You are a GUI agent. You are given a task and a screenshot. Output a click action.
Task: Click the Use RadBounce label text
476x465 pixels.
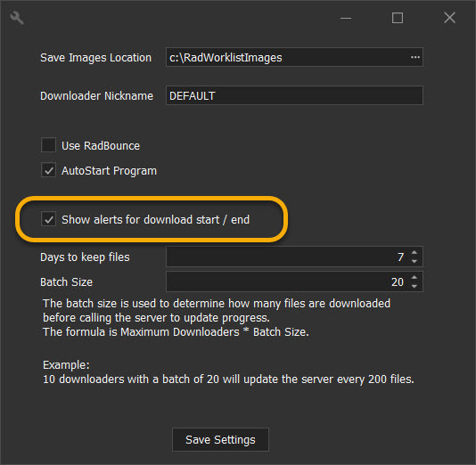point(101,146)
